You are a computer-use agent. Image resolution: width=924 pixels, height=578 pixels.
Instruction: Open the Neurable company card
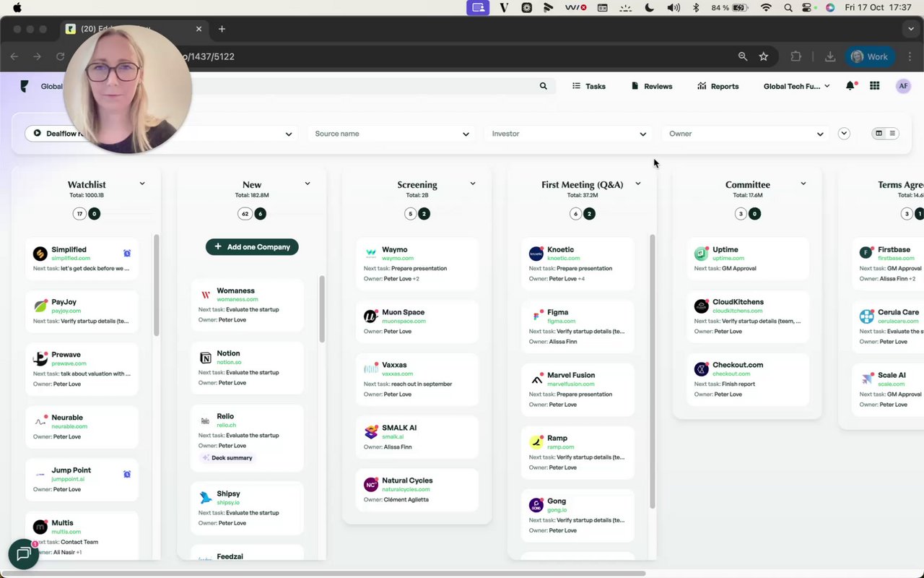[x=82, y=426]
